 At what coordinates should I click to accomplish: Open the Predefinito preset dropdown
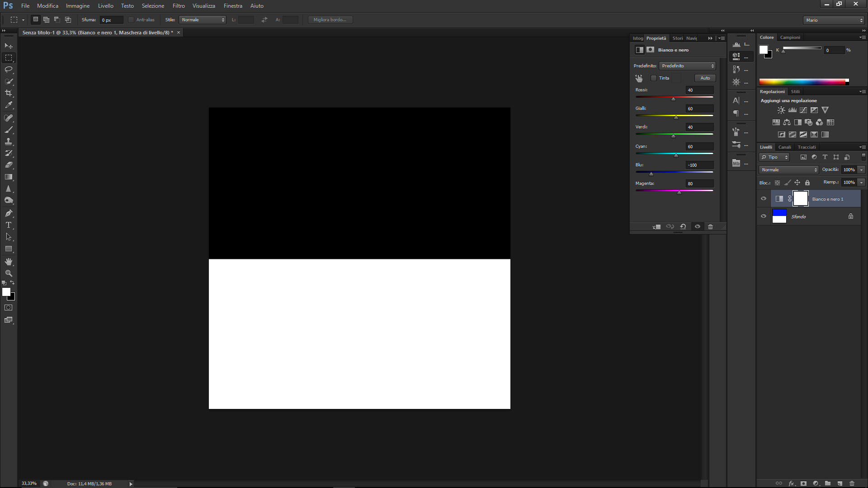pyautogui.click(x=687, y=66)
